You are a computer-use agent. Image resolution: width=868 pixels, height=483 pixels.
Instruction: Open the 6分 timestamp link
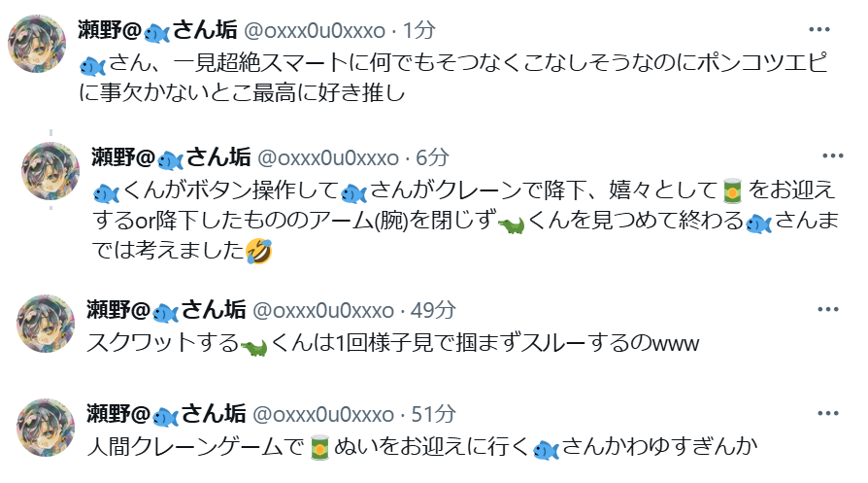coord(432,157)
